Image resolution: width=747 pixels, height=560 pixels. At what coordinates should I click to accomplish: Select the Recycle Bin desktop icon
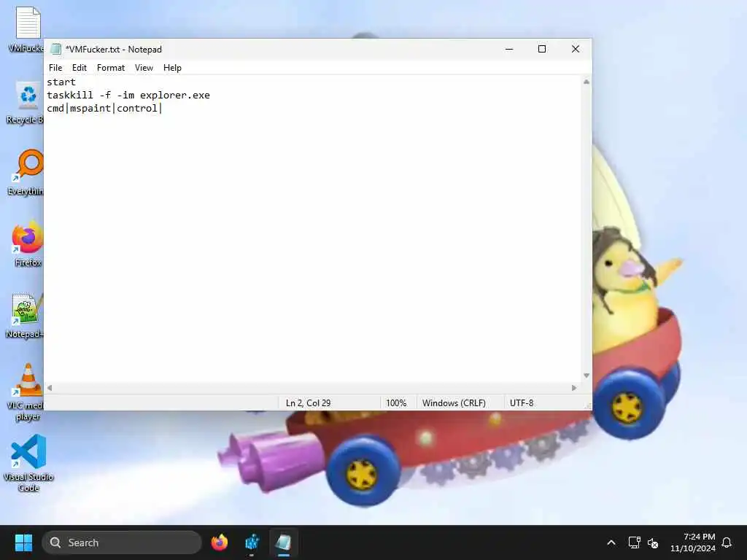[26, 102]
